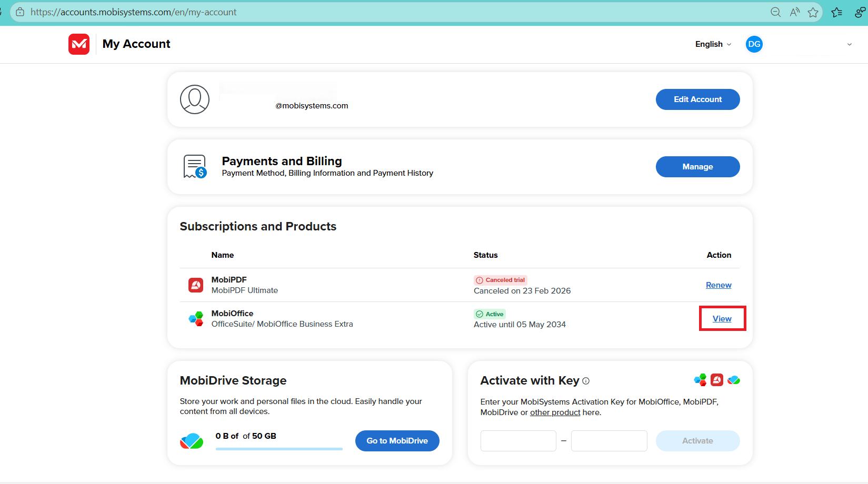
Task: Focus the first activation key field
Action: 518,441
